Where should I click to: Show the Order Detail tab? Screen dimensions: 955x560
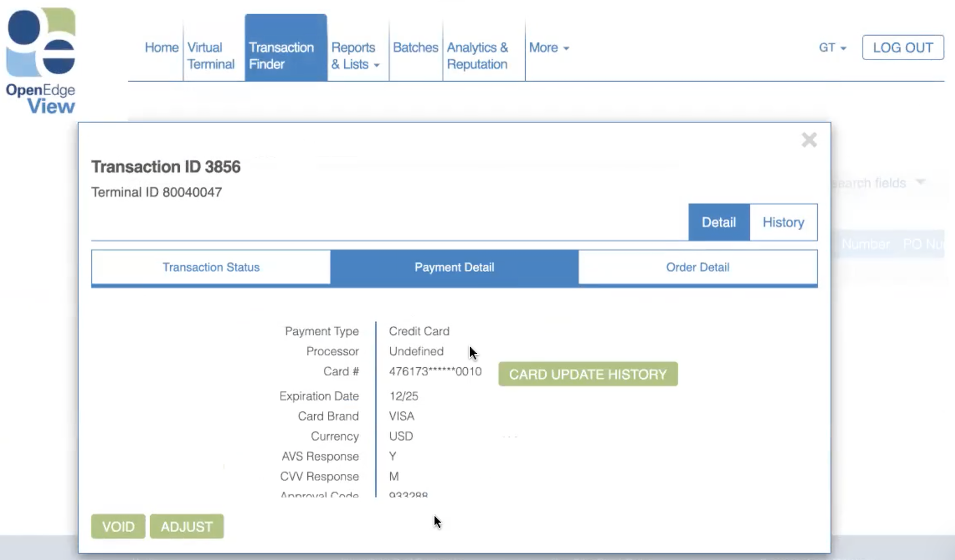pos(698,267)
